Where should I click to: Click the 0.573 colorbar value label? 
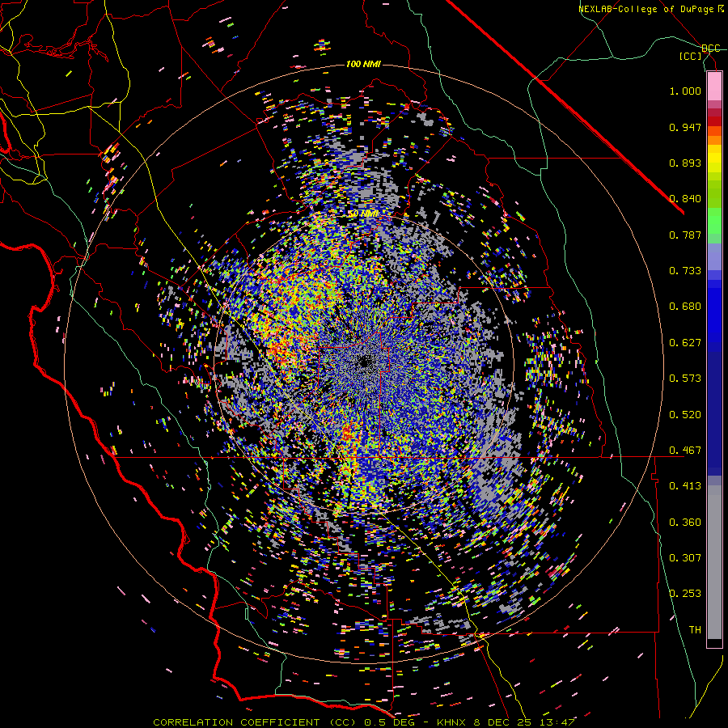(685, 379)
